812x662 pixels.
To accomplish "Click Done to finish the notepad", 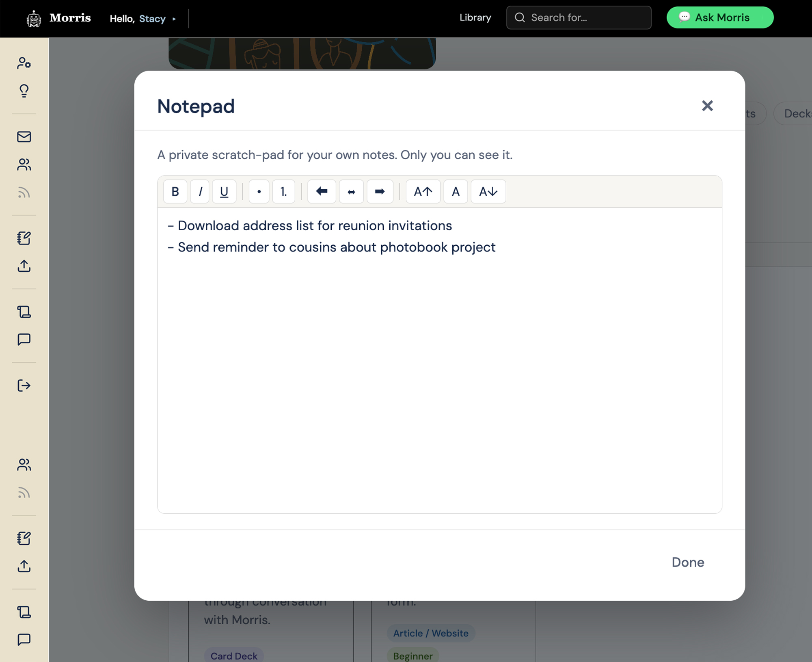I will click(x=688, y=562).
